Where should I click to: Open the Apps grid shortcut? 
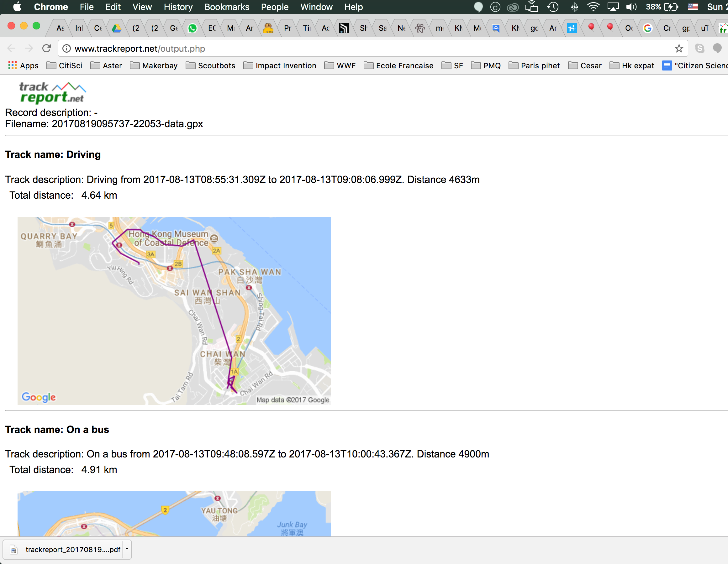23,65
